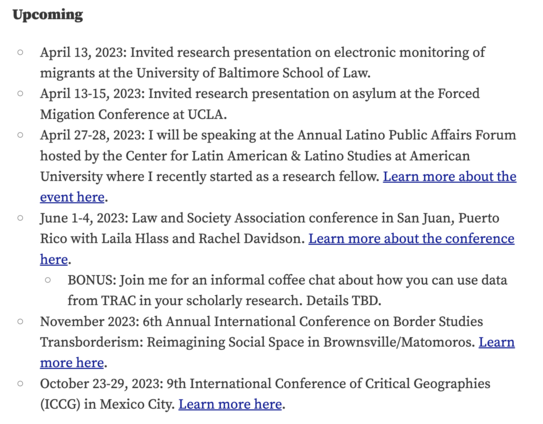The image size is (543, 424).
Task: Click the text 'University of Baltimore School of Law'
Action: [x=252, y=73]
